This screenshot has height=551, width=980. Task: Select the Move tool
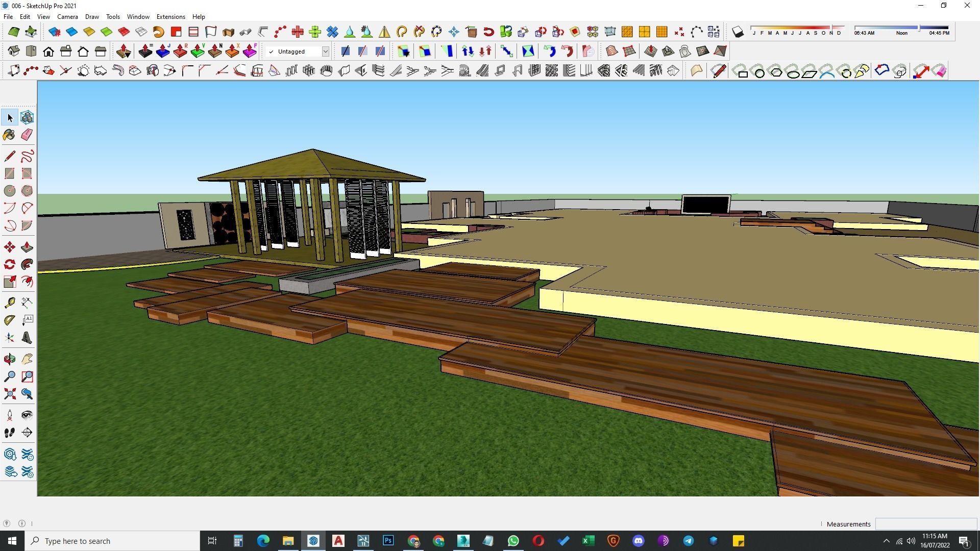[9, 247]
